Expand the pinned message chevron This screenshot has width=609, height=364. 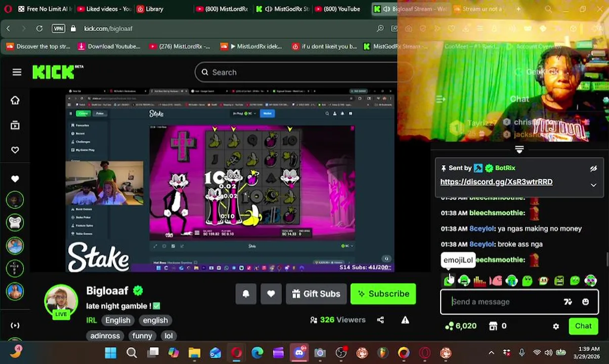(x=593, y=185)
